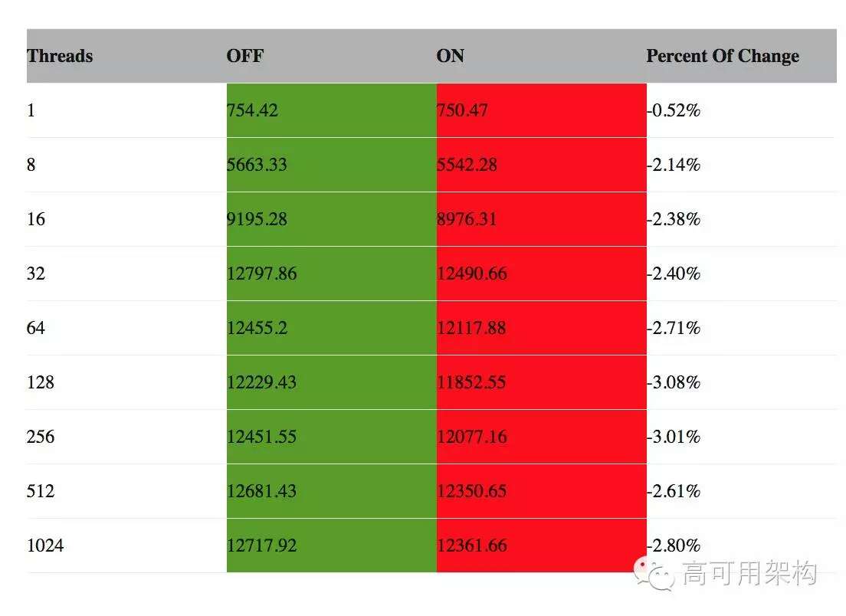Click the 高可用架构 watermark text
The height and width of the screenshot is (616, 846).
[750, 573]
